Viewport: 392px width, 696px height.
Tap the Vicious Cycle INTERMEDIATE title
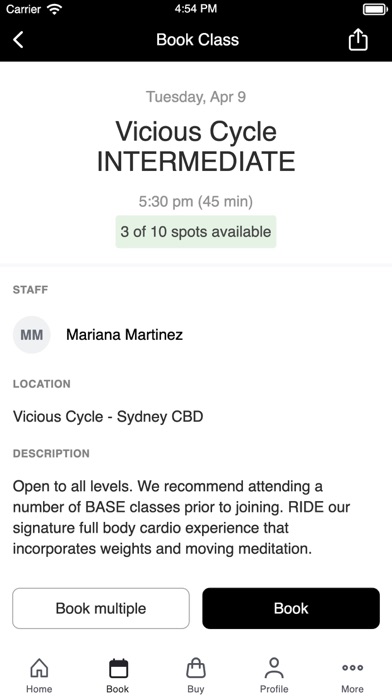(196, 146)
